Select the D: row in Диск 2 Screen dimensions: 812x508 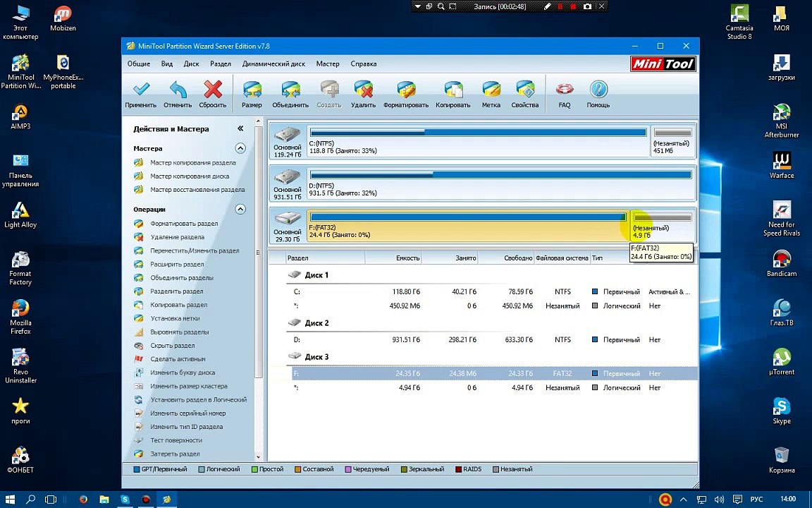(491, 340)
